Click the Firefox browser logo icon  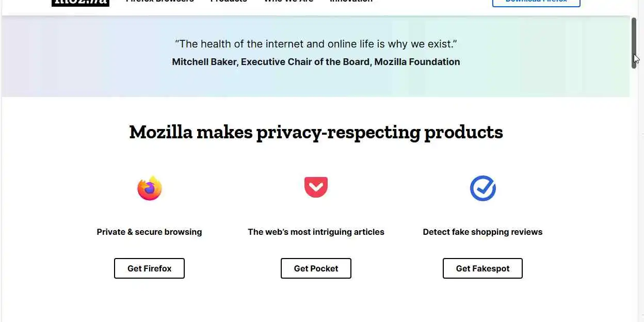[150, 188]
